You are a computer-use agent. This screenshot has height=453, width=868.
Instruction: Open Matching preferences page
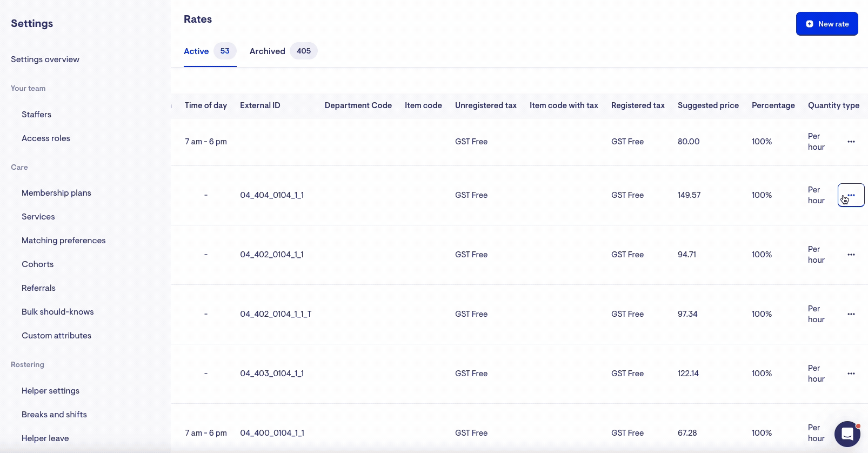(63, 241)
